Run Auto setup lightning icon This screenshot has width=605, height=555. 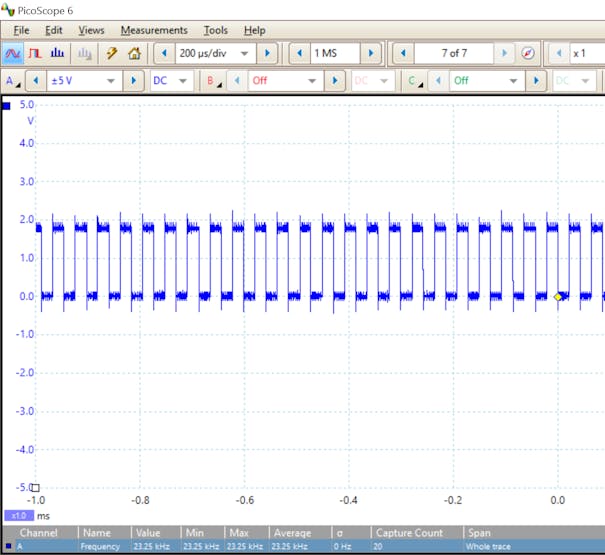click(112, 53)
